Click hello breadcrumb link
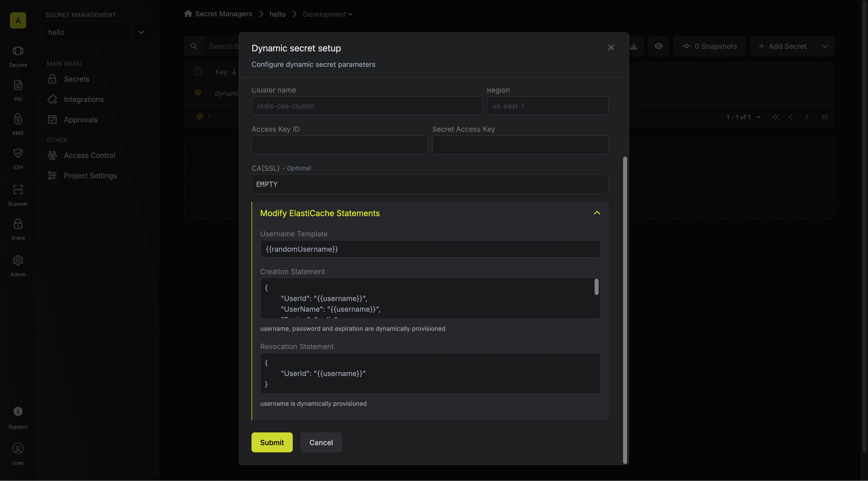Screen dimensions: 868x481 click(x=277, y=14)
